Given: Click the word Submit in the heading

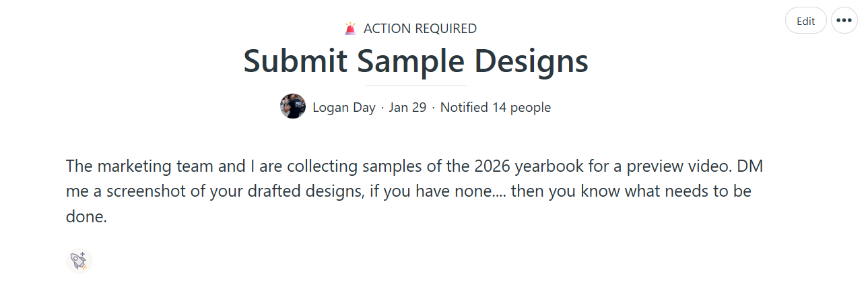Looking at the screenshot, I should coord(295,61).
